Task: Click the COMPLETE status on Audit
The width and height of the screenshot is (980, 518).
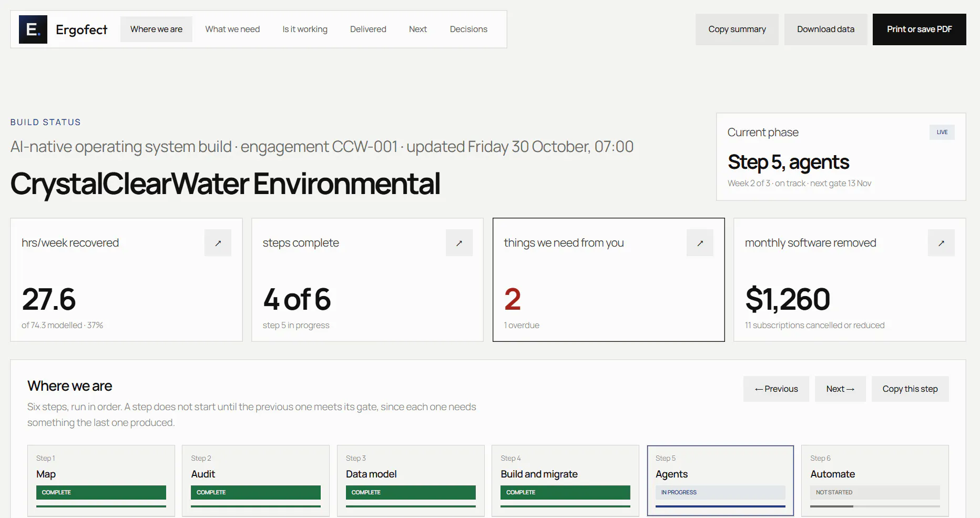Action: pos(256,492)
